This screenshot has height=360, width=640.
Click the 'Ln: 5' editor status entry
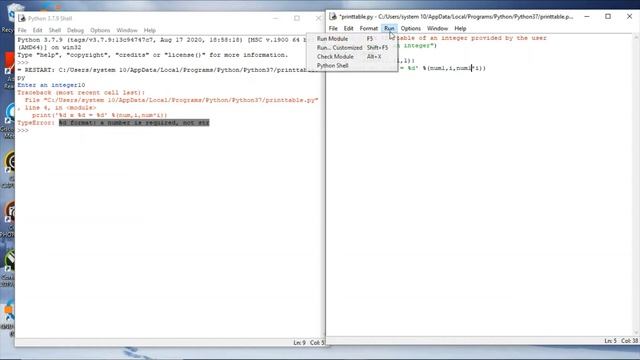pyautogui.click(x=610, y=340)
